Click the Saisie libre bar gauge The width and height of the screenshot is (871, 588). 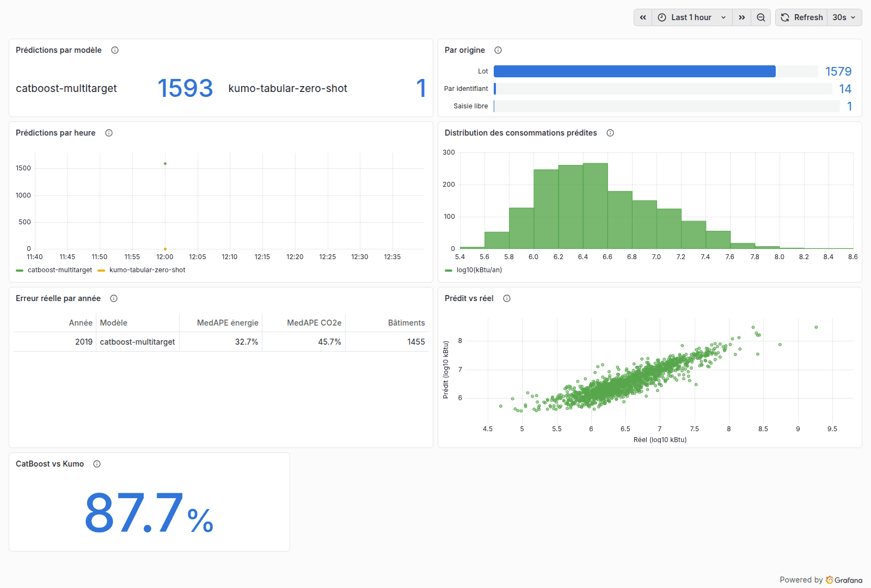tap(667, 106)
